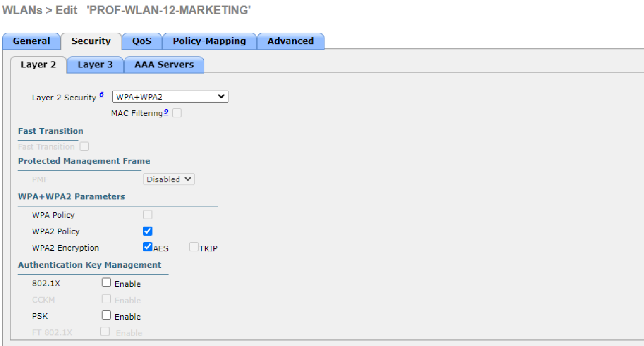Switch to the General tab
This screenshot has width=644, height=346.
click(x=31, y=41)
